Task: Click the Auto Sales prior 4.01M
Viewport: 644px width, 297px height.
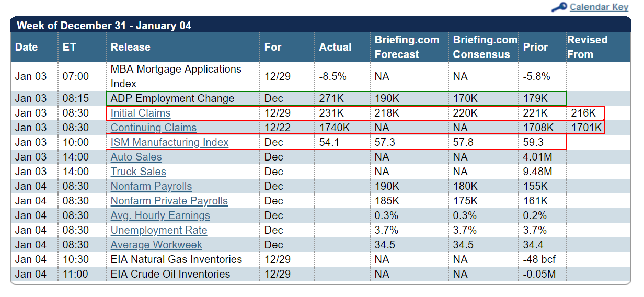Action: point(538,157)
